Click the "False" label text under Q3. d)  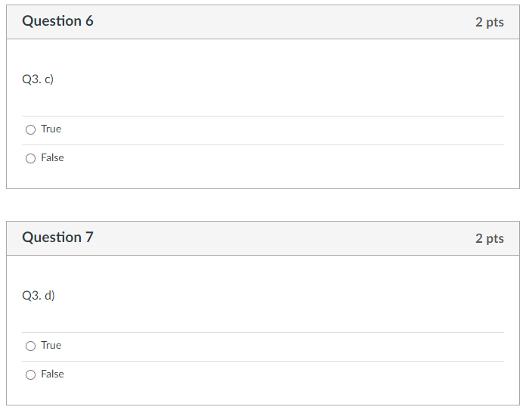tap(52, 374)
